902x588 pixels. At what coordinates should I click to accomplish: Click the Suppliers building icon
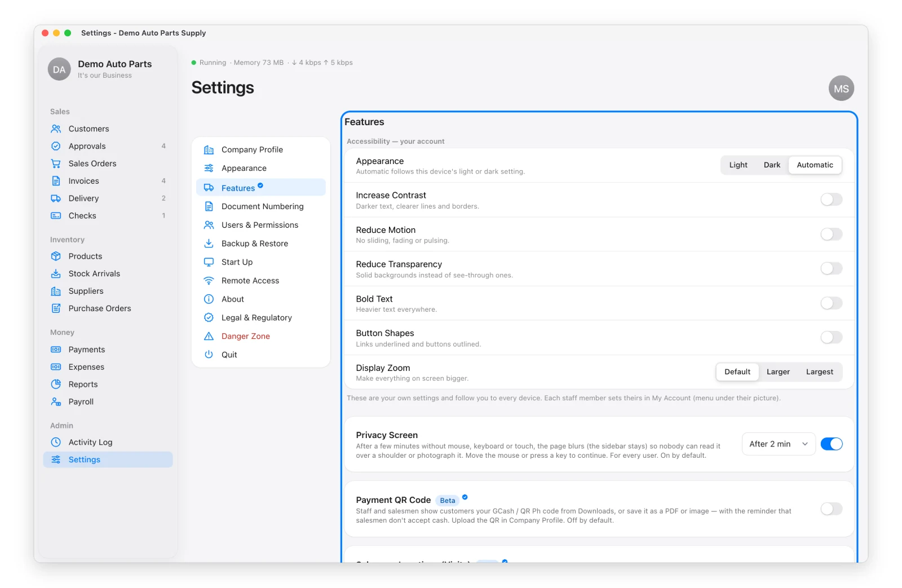(56, 291)
